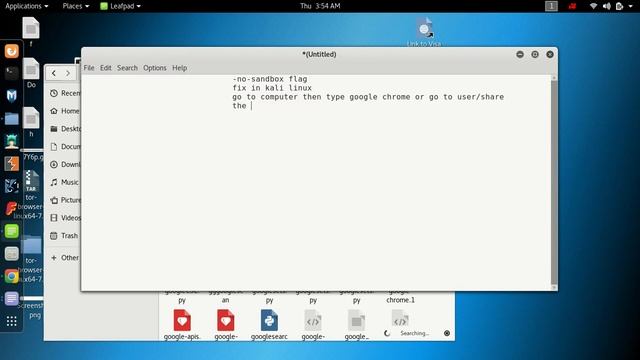Viewport: 640px width, 360px height.
Task: Click the '-no-sandbox flag' text line
Action: point(270,79)
